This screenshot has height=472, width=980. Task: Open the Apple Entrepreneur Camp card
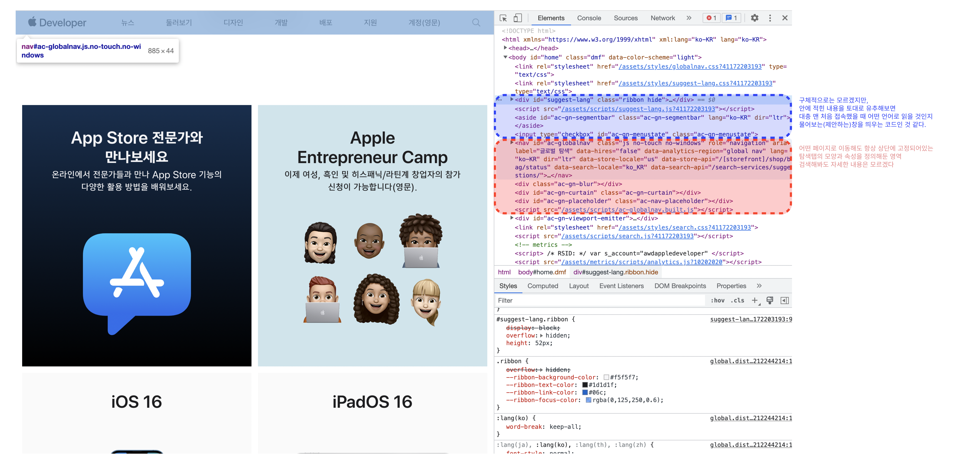pos(372,235)
